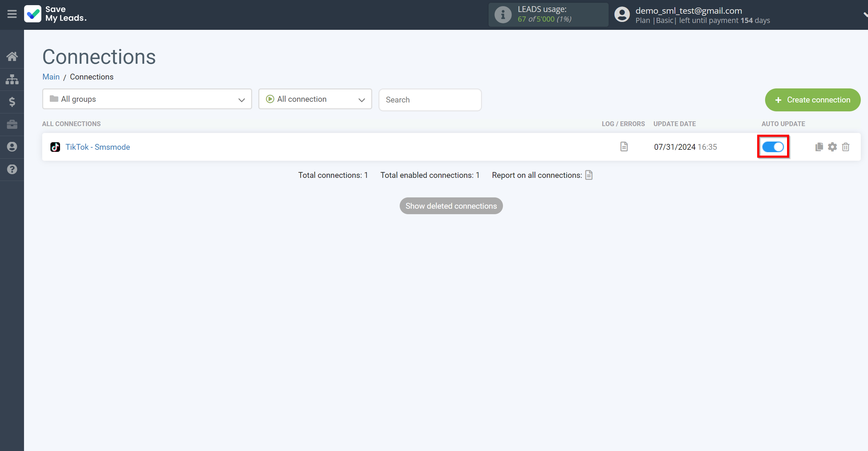868x451 pixels.
Task: Click the settings gear icon for connection
Action: point(832,147)
